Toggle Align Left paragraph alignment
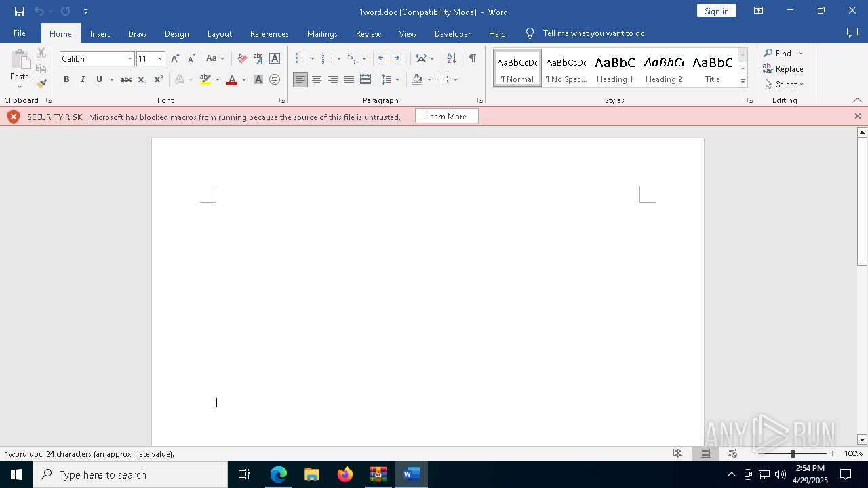 pos(300,79)
